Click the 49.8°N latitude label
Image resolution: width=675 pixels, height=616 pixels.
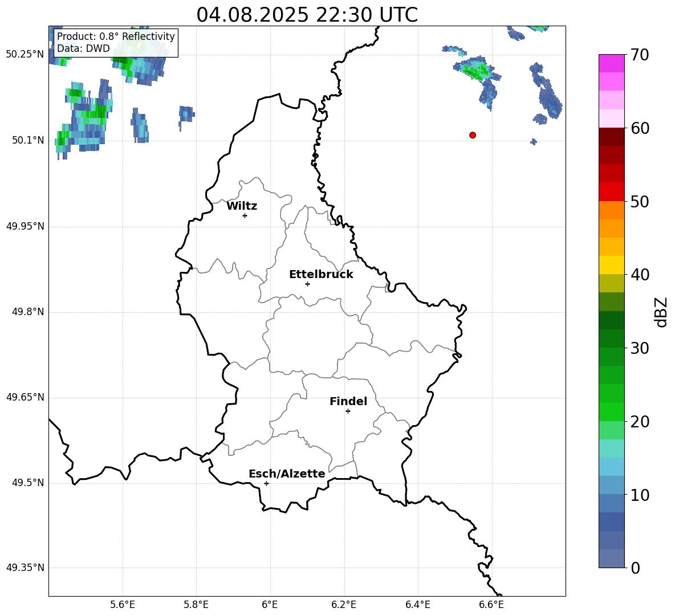tap(28, 312)
